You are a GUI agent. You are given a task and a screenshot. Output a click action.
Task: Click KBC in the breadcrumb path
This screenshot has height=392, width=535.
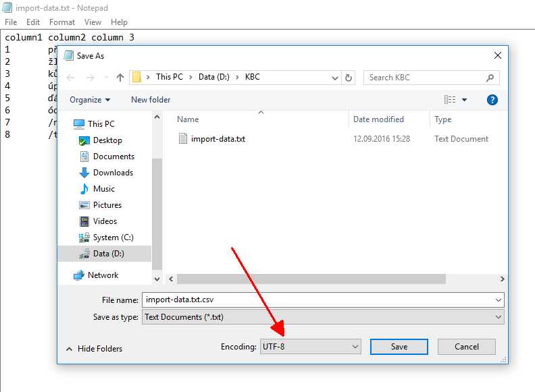252,77
